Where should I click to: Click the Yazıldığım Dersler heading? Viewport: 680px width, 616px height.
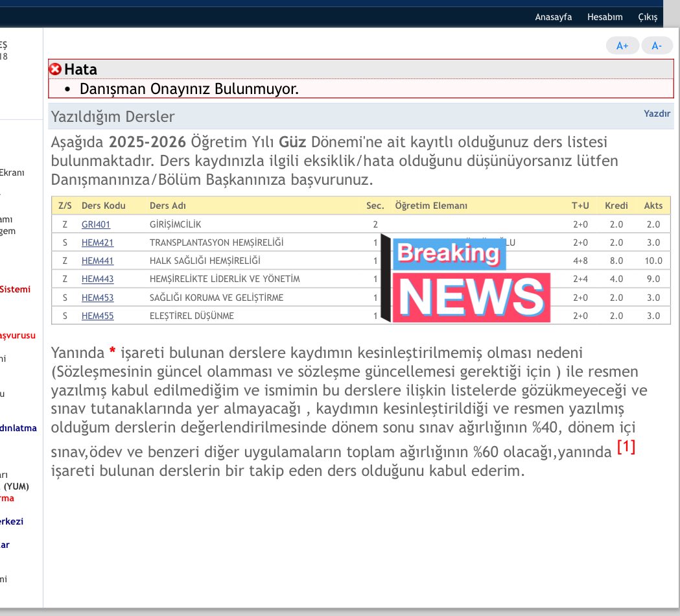coord(113,117)
